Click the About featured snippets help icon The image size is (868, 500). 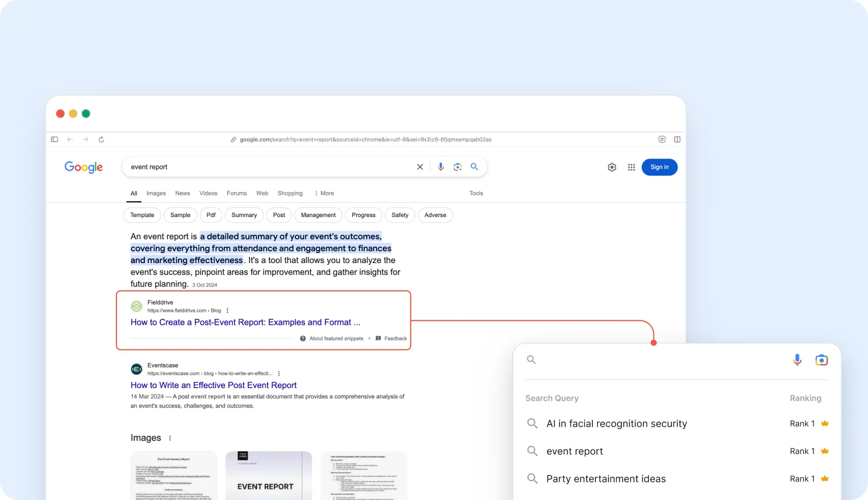303,339
